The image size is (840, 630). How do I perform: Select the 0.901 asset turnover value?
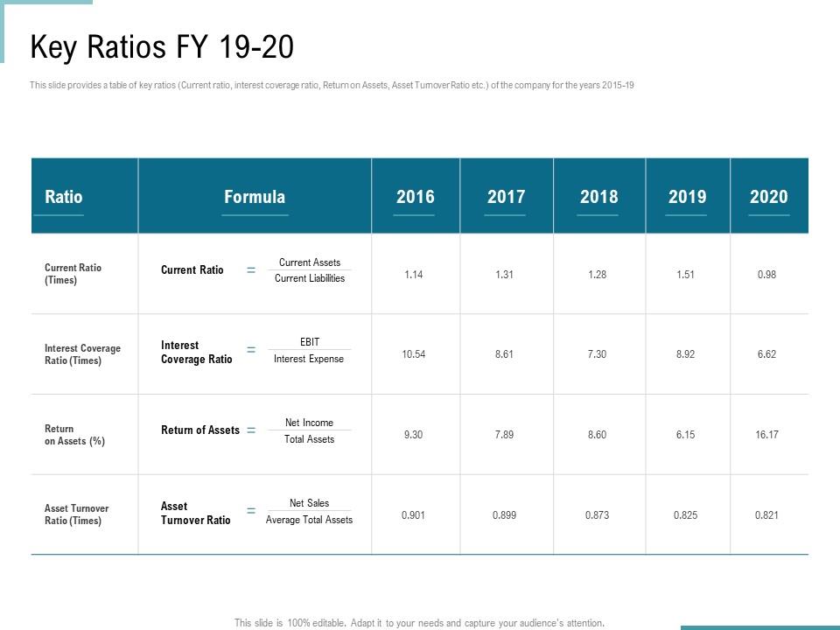point(414,514)
